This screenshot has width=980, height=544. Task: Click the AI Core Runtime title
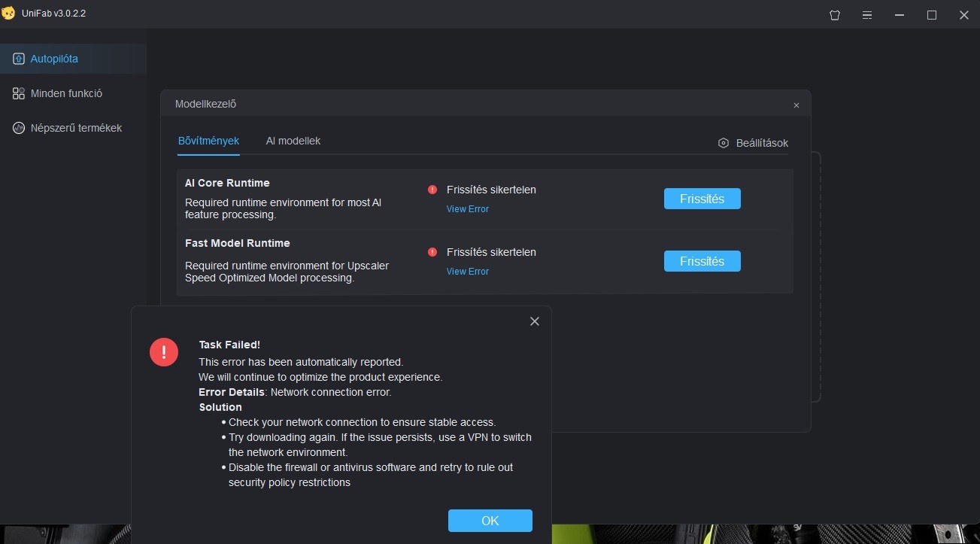pos(227,183)
